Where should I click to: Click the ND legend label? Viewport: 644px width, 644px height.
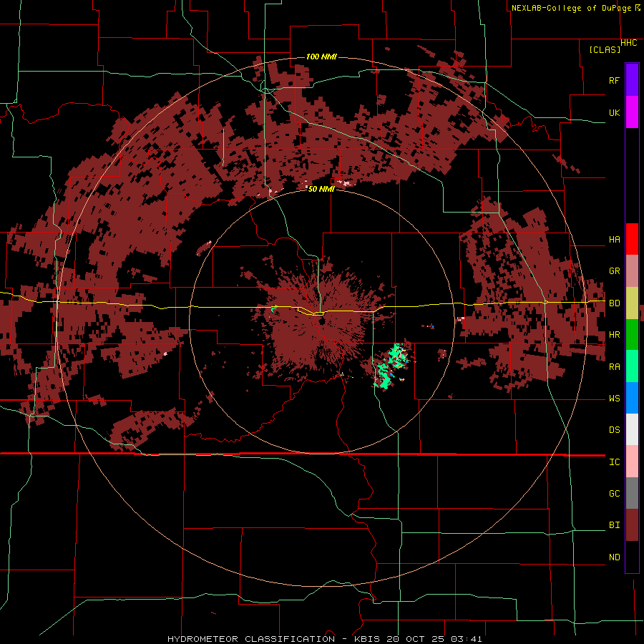click(614, 557)
